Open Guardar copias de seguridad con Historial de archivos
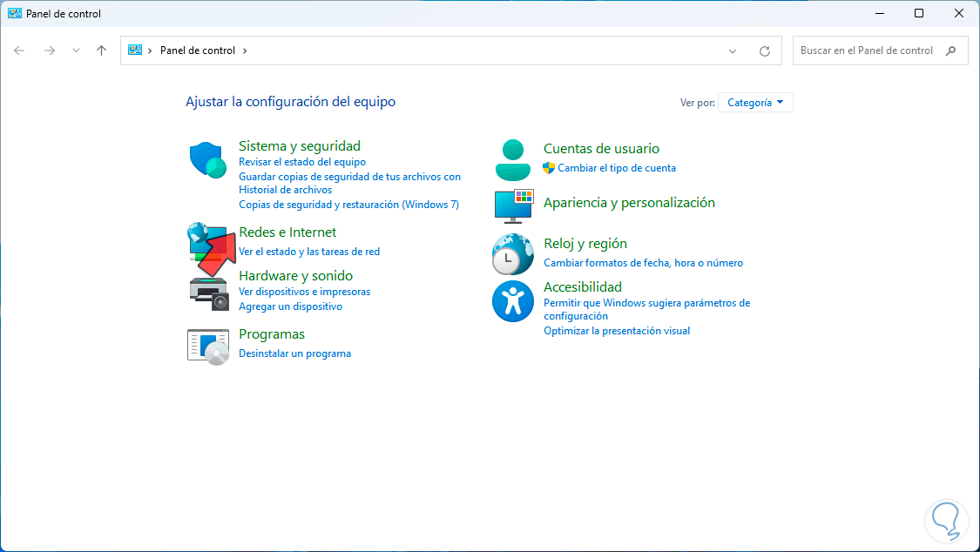 coord(349,183)
